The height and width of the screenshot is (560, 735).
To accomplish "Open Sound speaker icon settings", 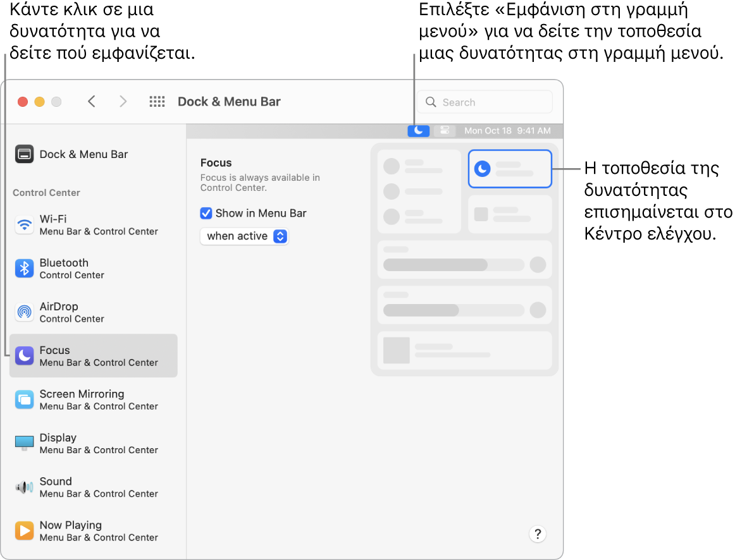I will [x=24, y=487].
